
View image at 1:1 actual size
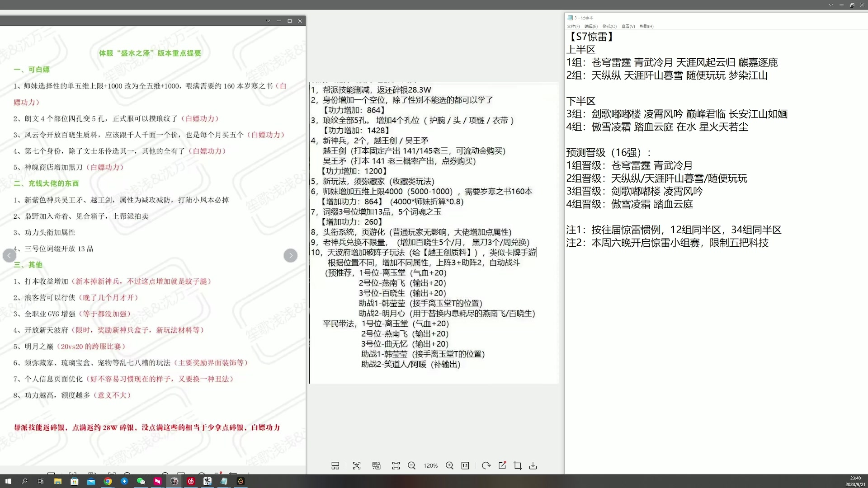coord(465,465)
